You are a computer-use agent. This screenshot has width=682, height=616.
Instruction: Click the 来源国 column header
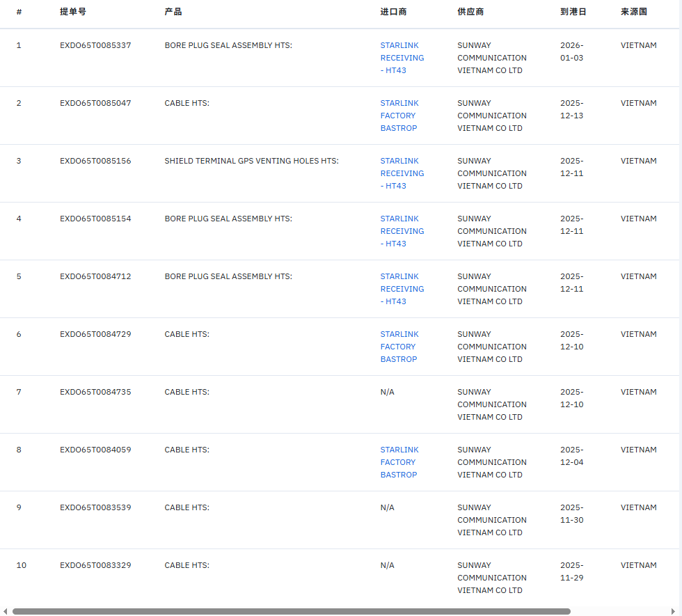coord(634,12)
